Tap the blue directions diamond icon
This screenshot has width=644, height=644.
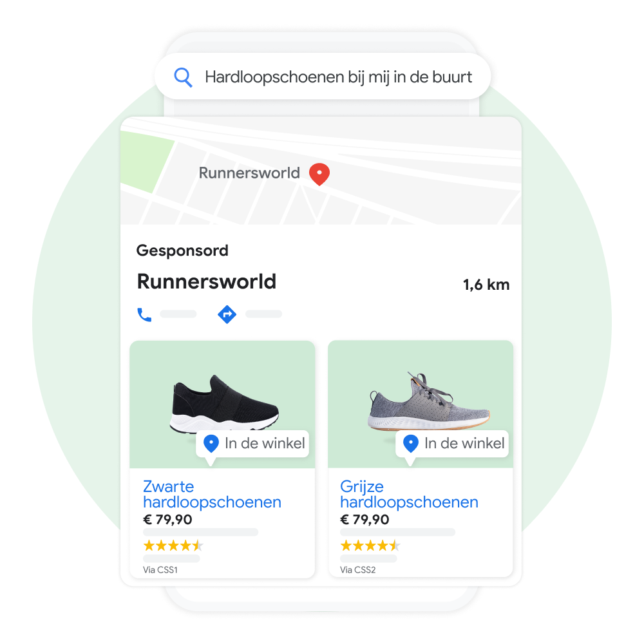coord(227,315)
